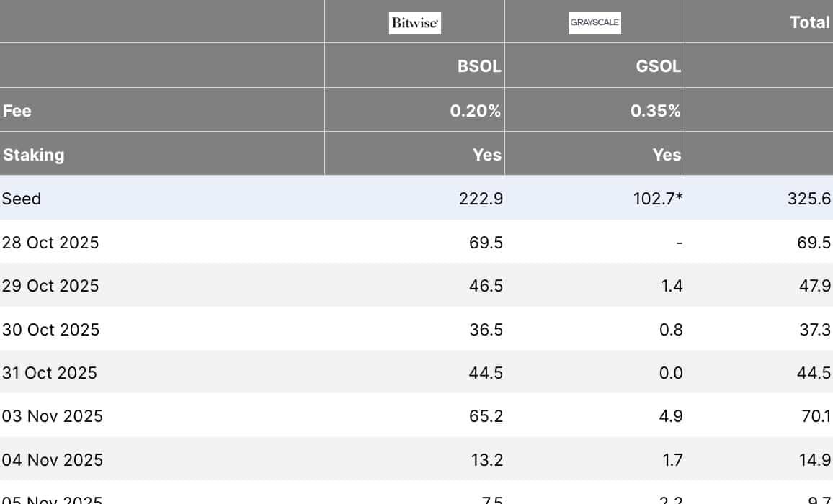Click the Fee row label

pyautogui.click(x=17, y=111)
